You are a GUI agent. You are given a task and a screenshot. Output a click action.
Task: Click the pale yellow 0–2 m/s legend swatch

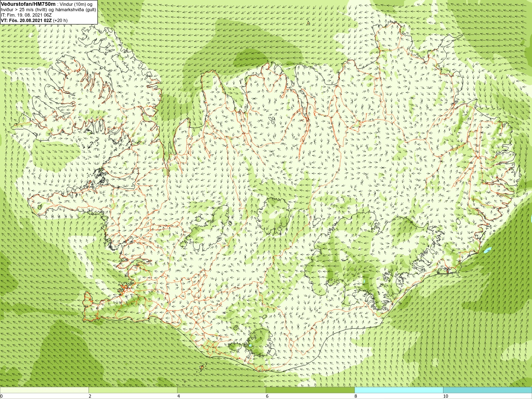pyautogui.click(x=44, y=390)
